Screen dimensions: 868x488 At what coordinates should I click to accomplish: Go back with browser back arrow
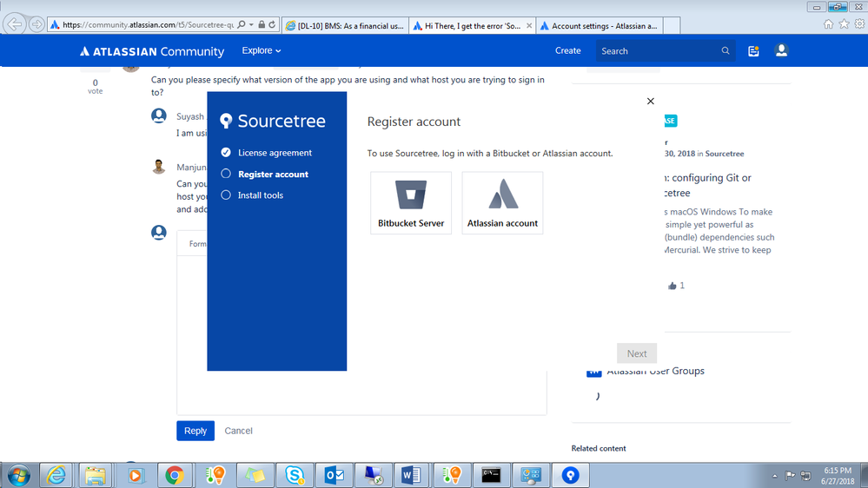[15, 24]
